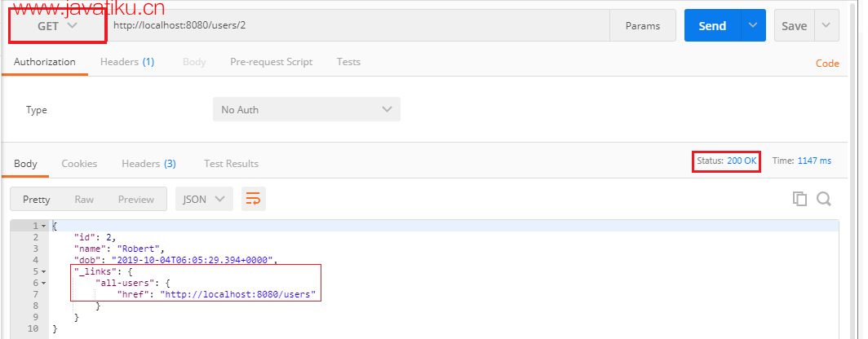Open the JSON format dropdown
Image resolution: width=868 pixels, height=339 pixels.
point(204,199)
